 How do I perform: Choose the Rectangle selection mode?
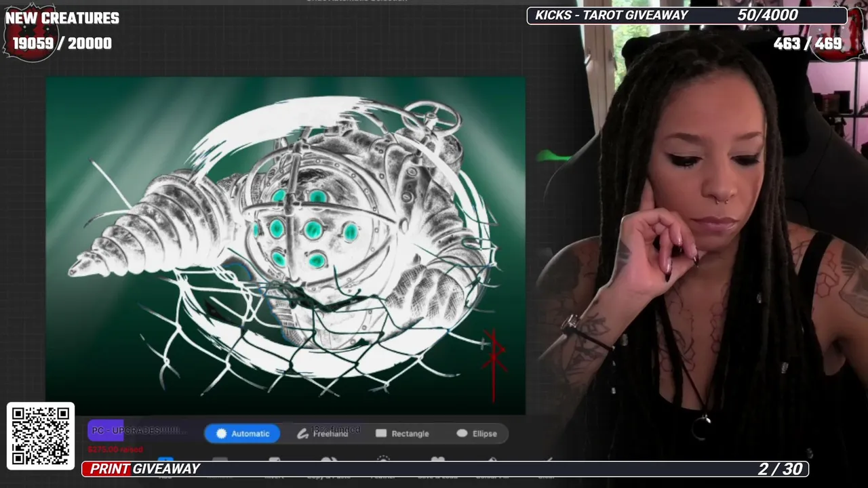402,434
